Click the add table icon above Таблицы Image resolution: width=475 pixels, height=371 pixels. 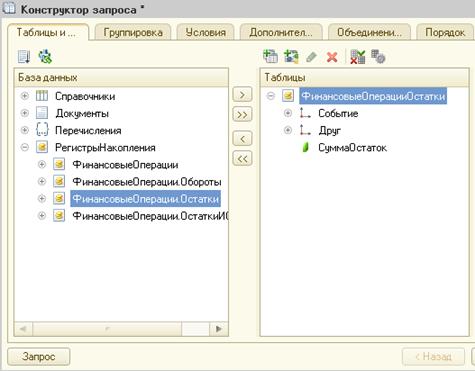coord(270,56)
